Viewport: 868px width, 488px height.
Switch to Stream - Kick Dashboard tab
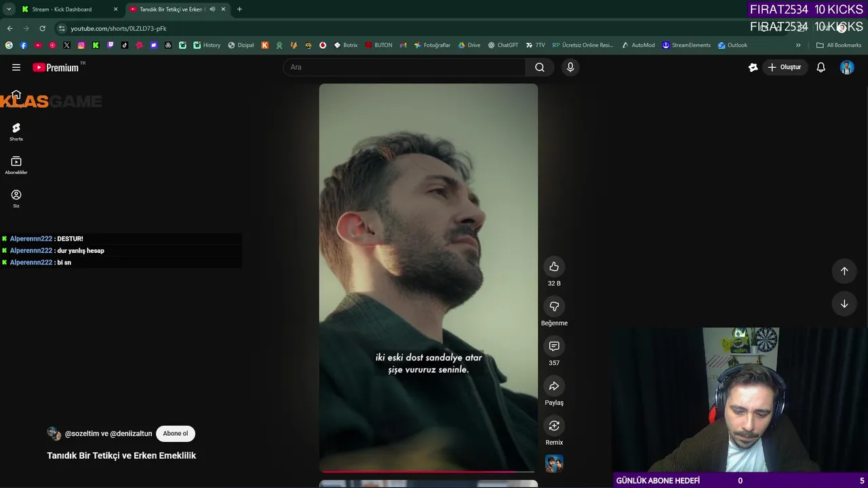(x=68, y=9)
